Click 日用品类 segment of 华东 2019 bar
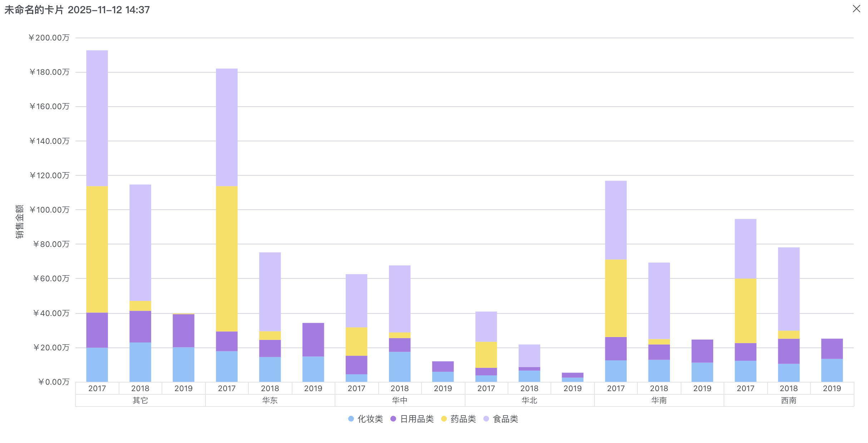Screen dimensions: 868x443 [x=313, y=340]
